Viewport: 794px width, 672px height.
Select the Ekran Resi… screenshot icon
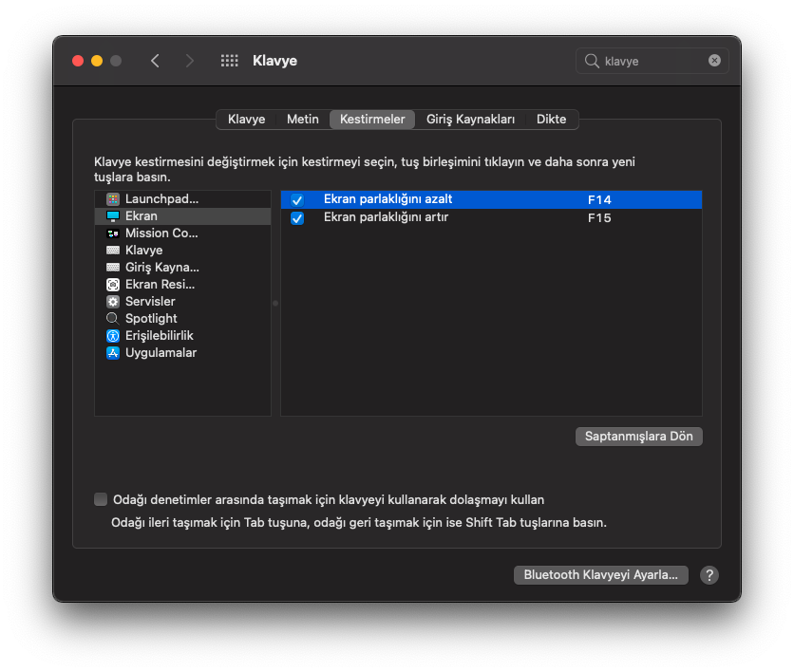(113, 285)
